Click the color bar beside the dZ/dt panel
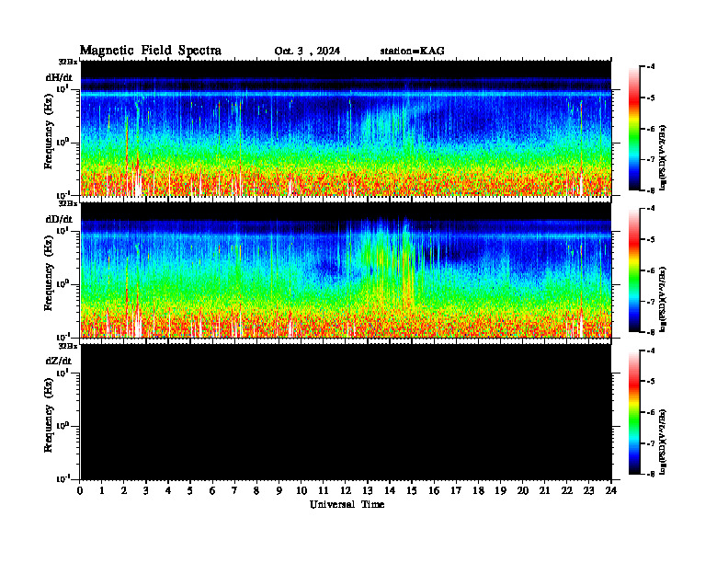Screen dimensions: 728x563 click(633, 412)
